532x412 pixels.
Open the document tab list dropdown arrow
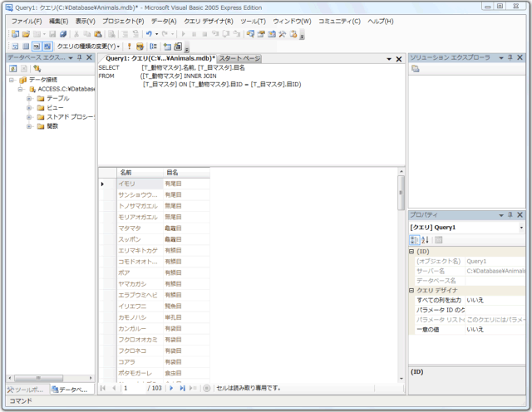(x=389, y=59)
